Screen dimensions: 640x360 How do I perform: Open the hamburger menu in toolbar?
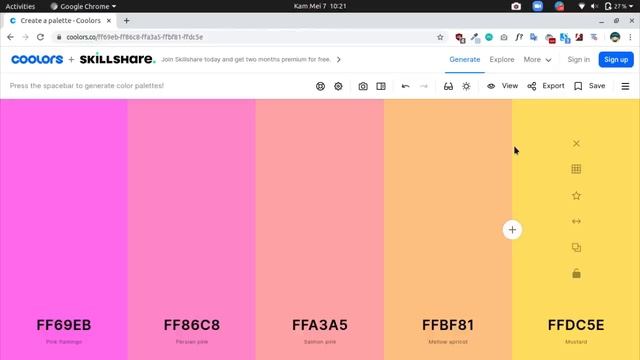click(625, 86)
